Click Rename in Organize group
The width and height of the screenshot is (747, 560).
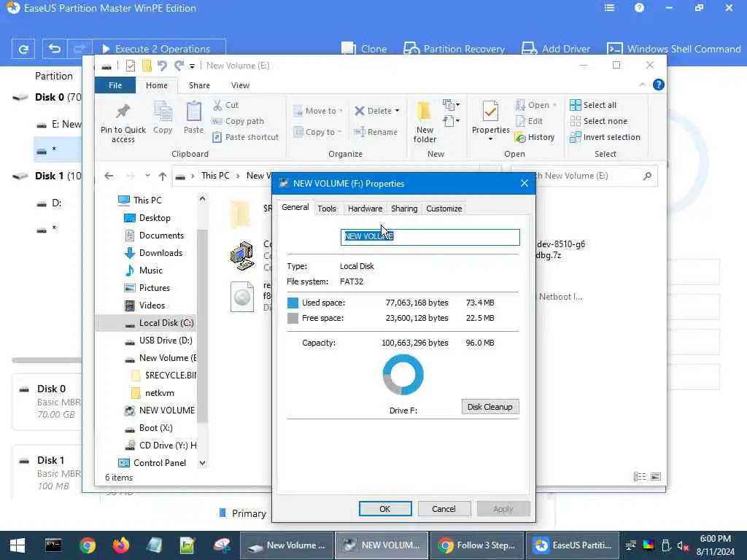pos(376,132)
